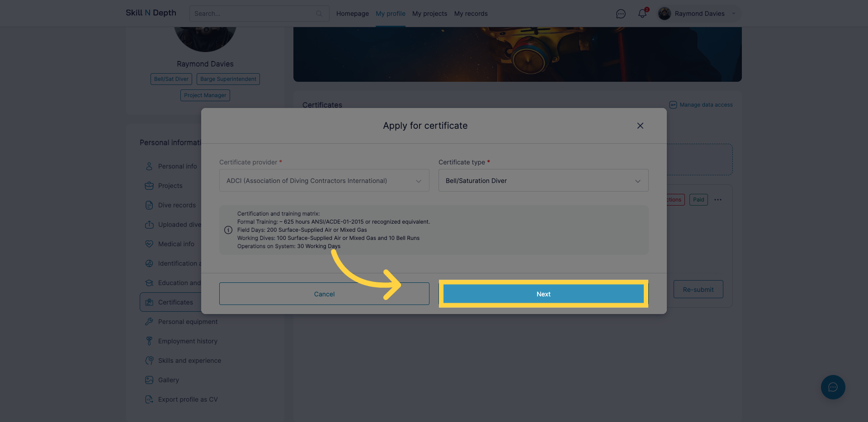Click the Personal info person icon
868x422 pixels.
pos(149,166)
